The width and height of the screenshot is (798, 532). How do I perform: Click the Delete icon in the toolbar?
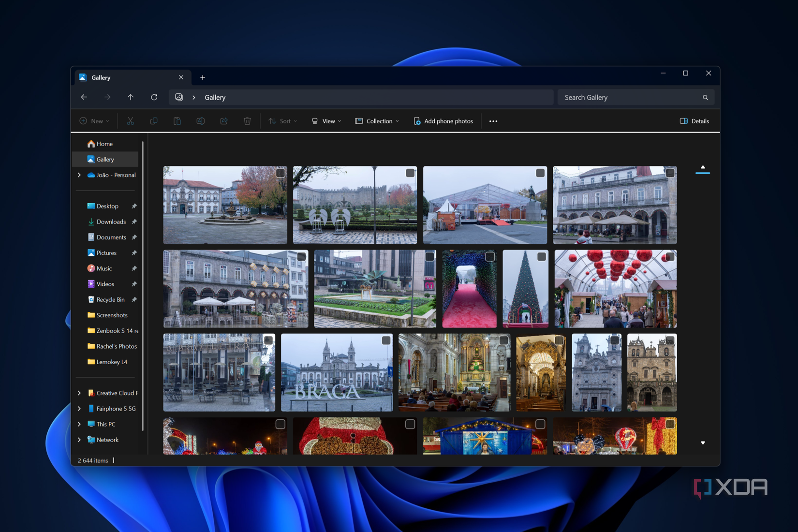[247, 121]
